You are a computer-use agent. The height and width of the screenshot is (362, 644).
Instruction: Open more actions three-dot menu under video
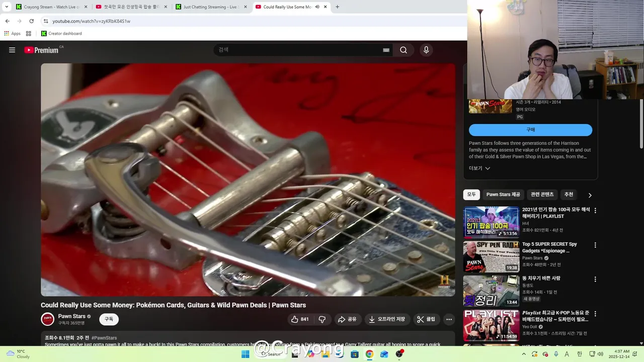coord(449,319)
